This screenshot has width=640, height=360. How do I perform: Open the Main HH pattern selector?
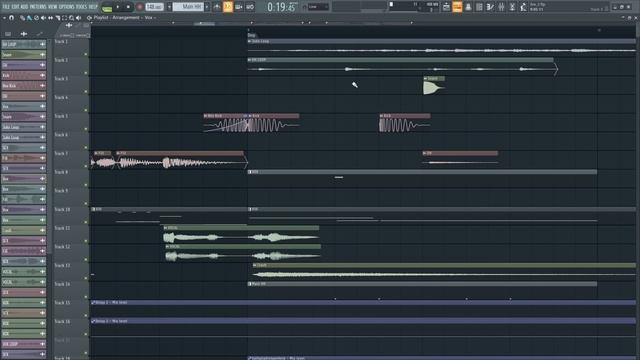click(x=188, y=7)
